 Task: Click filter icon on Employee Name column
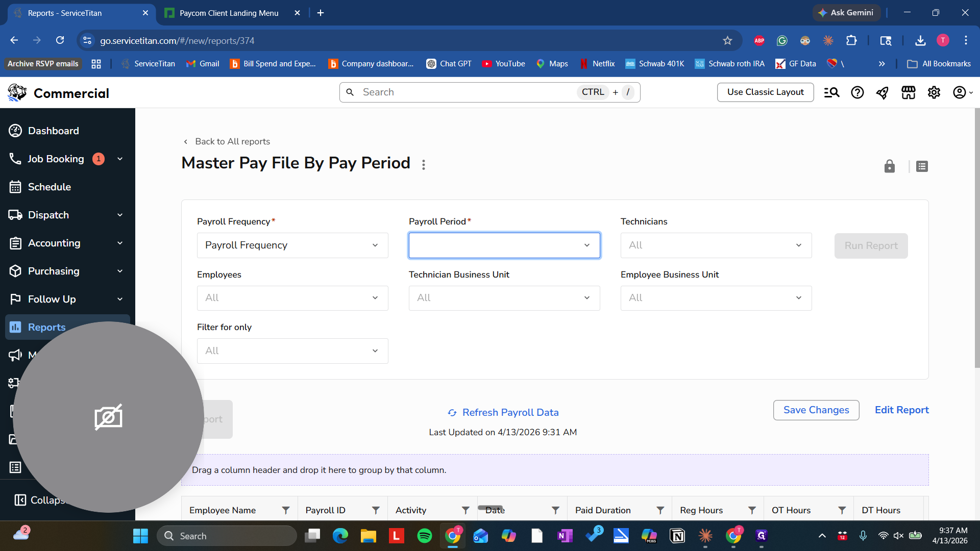[x=286, y=510]
